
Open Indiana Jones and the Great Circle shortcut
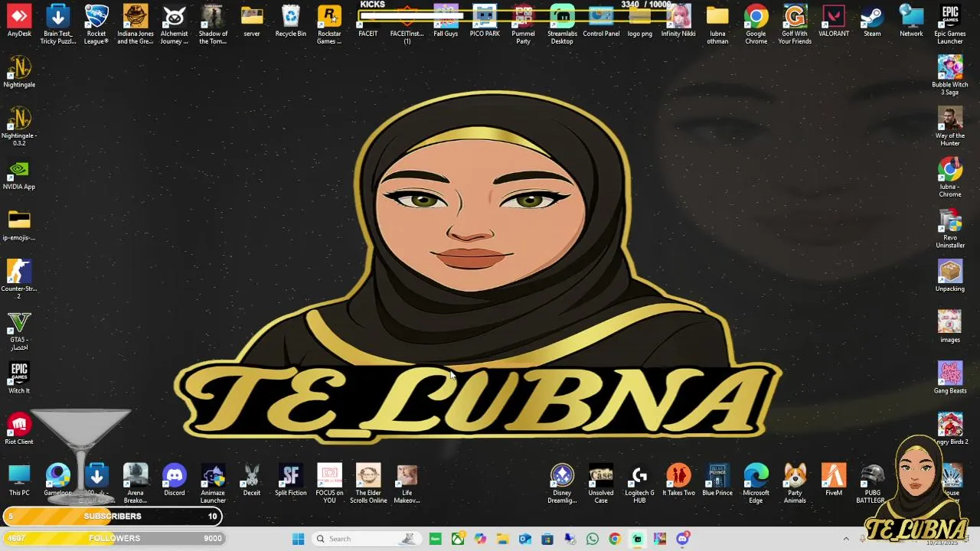coord(136,24)
